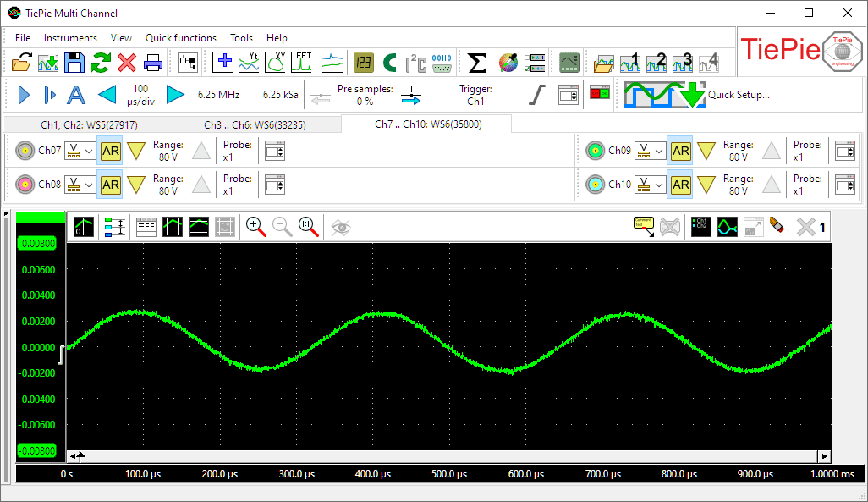Viewport: 868px width, 502px height.
Task: Open Ch09 coupling dropdown
Action: pyautogui.click(x=650, y=151)
